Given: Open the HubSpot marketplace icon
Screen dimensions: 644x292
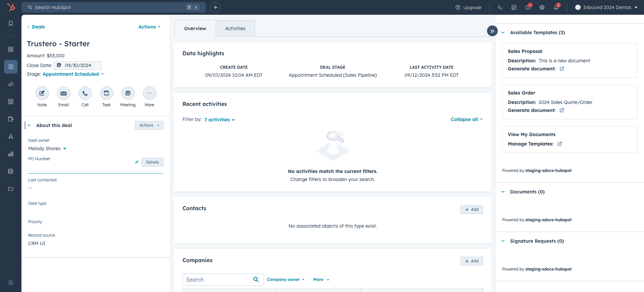Looking at the screenshot, I should tap(514, 7).
